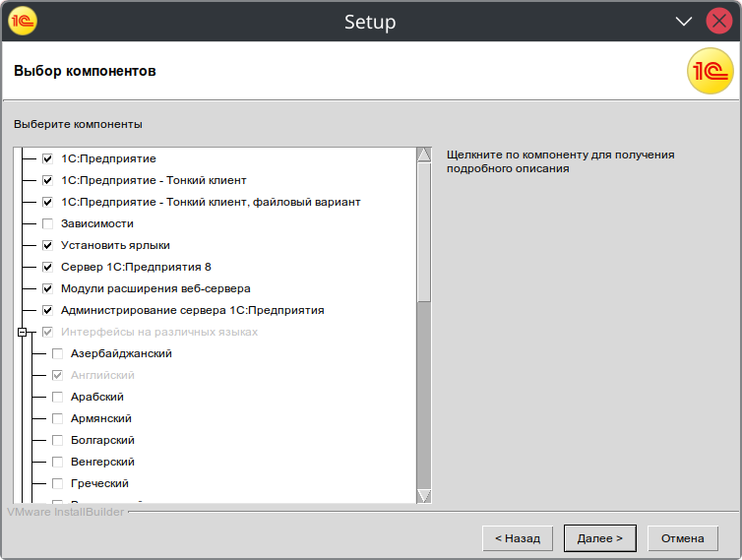The width and height of the screenshot is (742, 560).
Task: Select Модули расширения веб-сервера label
Action: coord(155,288)
